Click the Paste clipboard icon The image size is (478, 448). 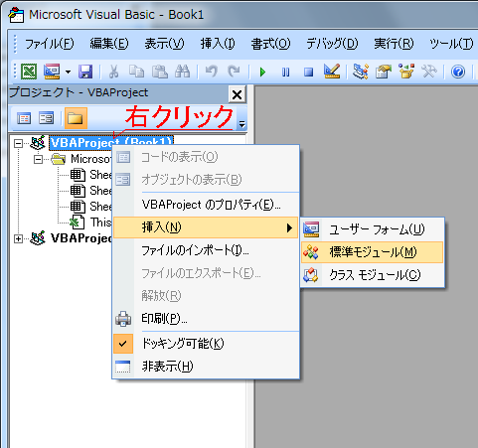point(159,72)
